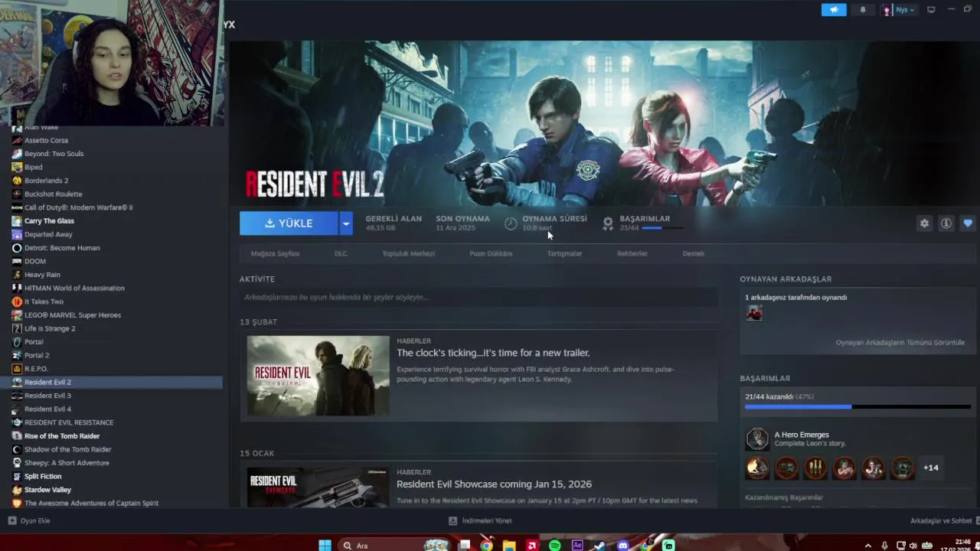Open the Mağaza Sayfası tab
This screenshot has width=980, height=551.
(x=275, y=253)
